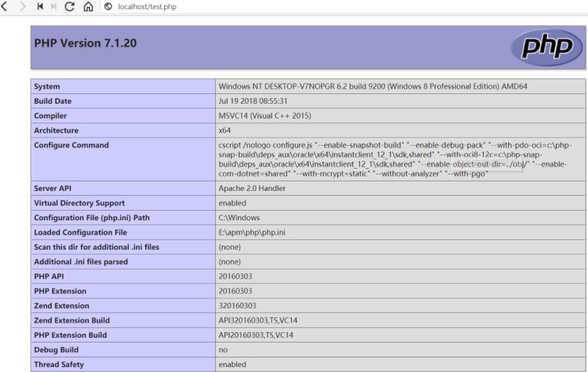The height and width of the screenshot is (372, 588).
Task: Reload the page with the refresh icon
Action: pos(69,6)
